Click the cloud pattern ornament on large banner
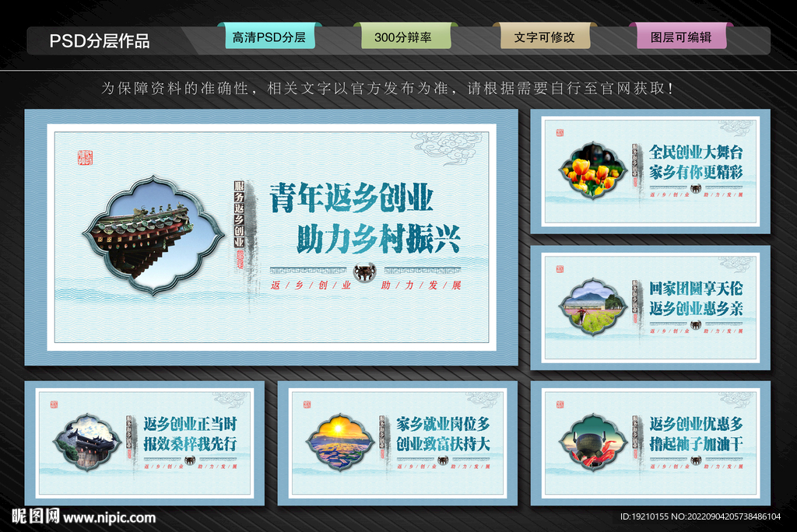This screenshot has height=532, width=797. tap(446, 149)
